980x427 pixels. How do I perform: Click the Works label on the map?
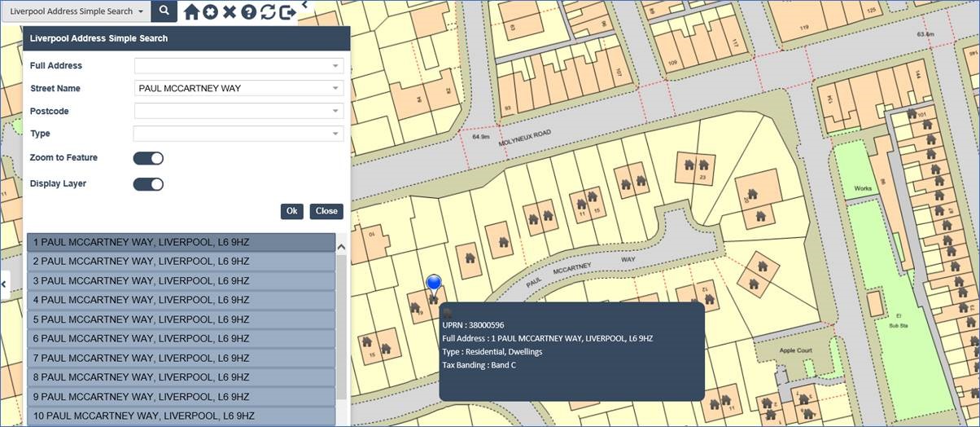(863, 188)
